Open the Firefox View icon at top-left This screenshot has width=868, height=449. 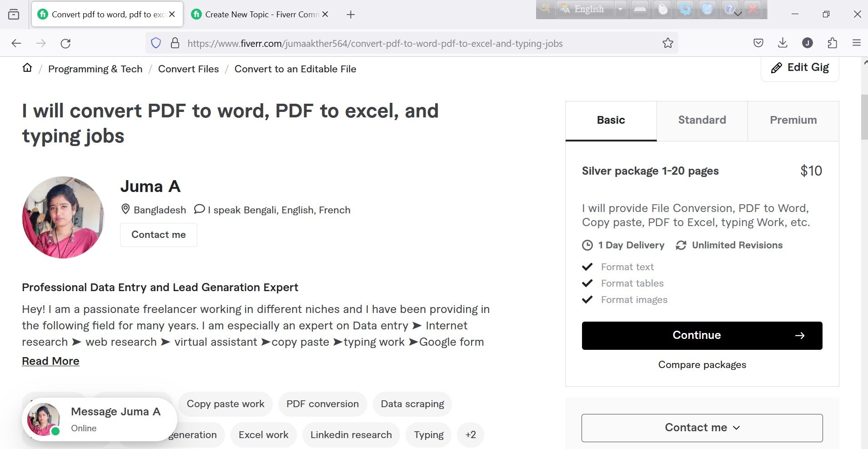click(x=14, y=14)
